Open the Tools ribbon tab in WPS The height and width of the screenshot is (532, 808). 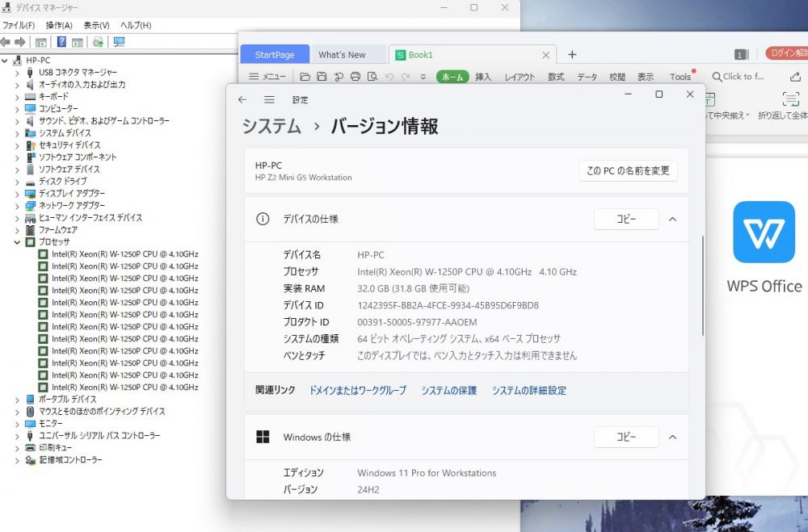pos(680,77)
